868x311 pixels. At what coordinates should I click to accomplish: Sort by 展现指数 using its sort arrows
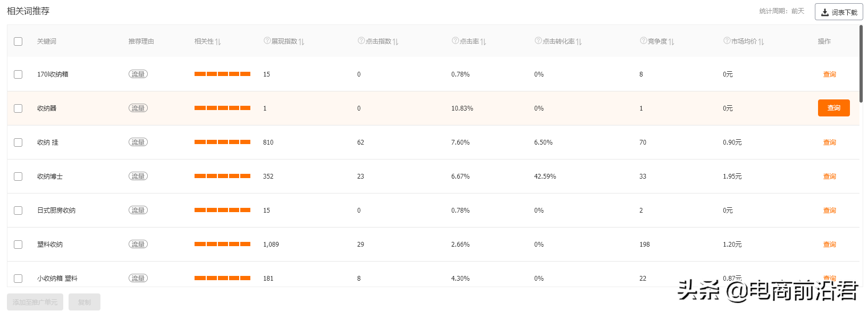(x=301, y=41)
